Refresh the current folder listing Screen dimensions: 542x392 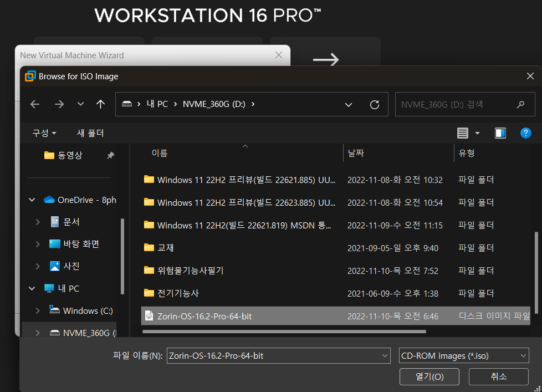374,104
